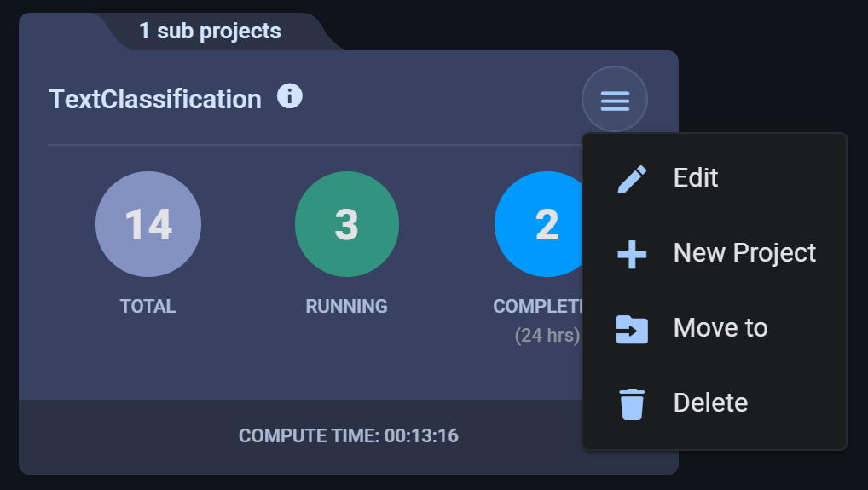Click the info icon beside TextClassification
The height and width of the screenshot is (490, 868).
point(290,97)
